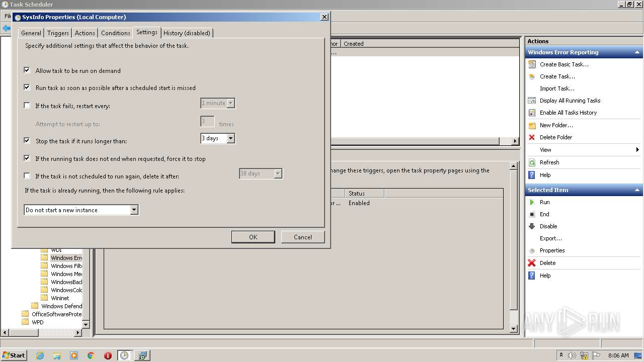Viewport: 644px width, 362px height.
Task: Toggle Allow task to be run on demand
Action: [27, 70]
